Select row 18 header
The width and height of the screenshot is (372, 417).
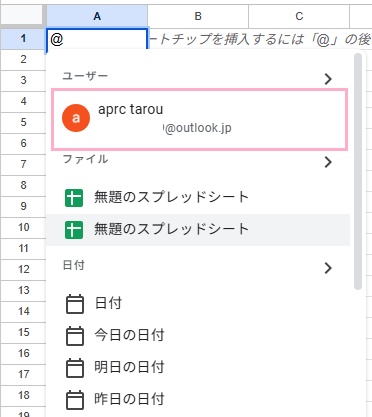click(x=23, y=395)
